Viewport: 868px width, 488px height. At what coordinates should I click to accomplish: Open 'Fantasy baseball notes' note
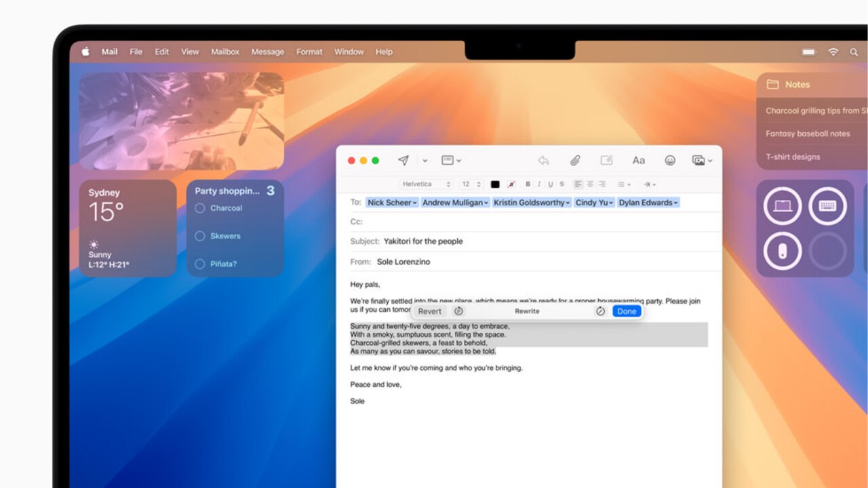[808, 134]
